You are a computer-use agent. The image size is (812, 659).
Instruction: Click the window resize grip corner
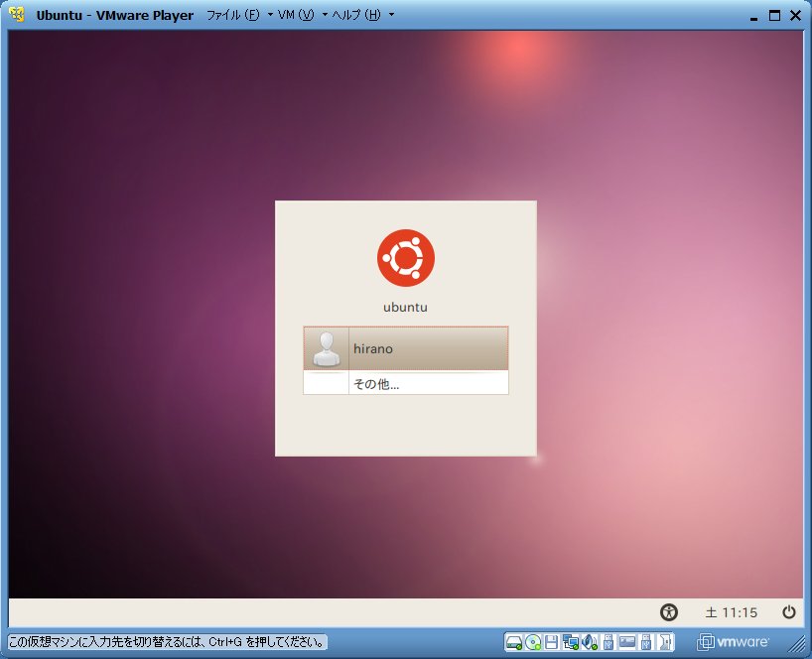[796, 643]
